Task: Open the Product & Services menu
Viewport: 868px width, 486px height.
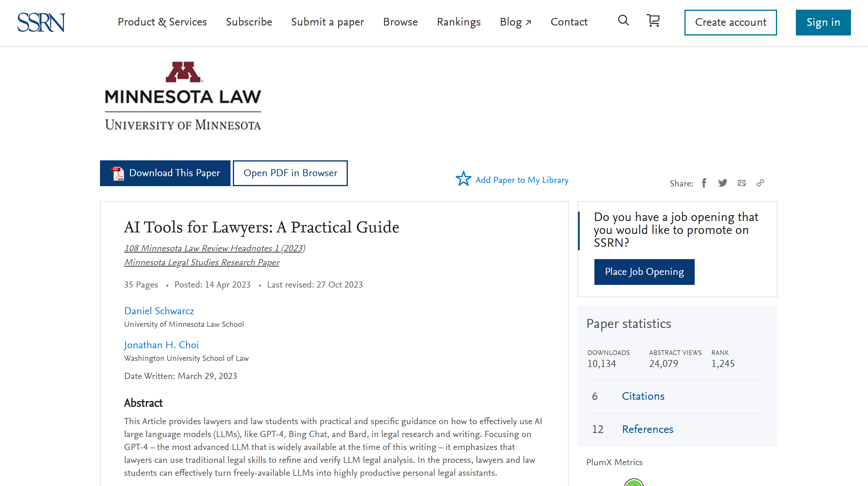Action: coord(162,22)
